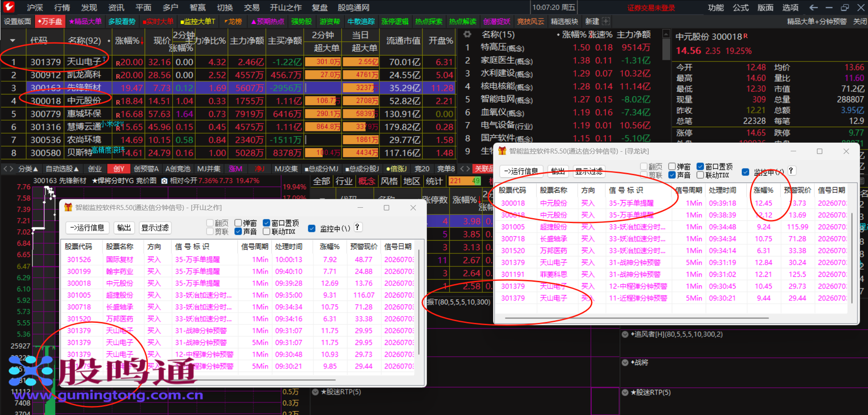Open the triangle dropdown left of 代码 header
Screen dimensions: 868x415
tap(13, 41)
